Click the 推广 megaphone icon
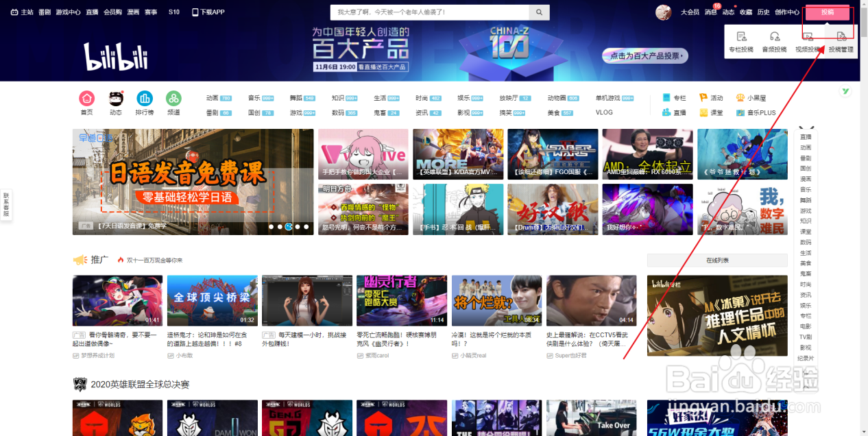 [x=80, y=260]
